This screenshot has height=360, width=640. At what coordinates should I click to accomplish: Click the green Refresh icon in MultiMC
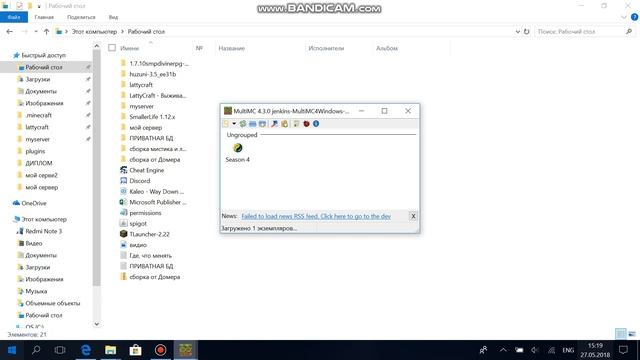click(243, 124)
